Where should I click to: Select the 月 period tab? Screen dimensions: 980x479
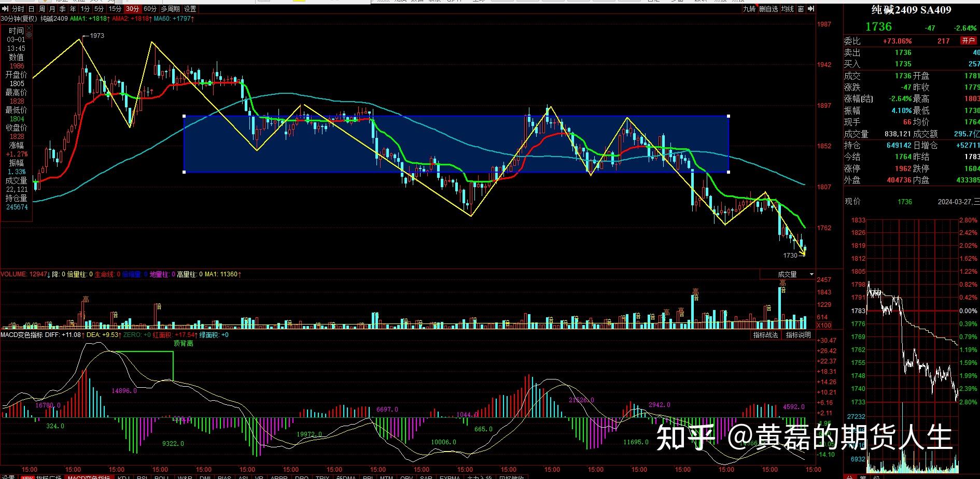pos(52,9)
